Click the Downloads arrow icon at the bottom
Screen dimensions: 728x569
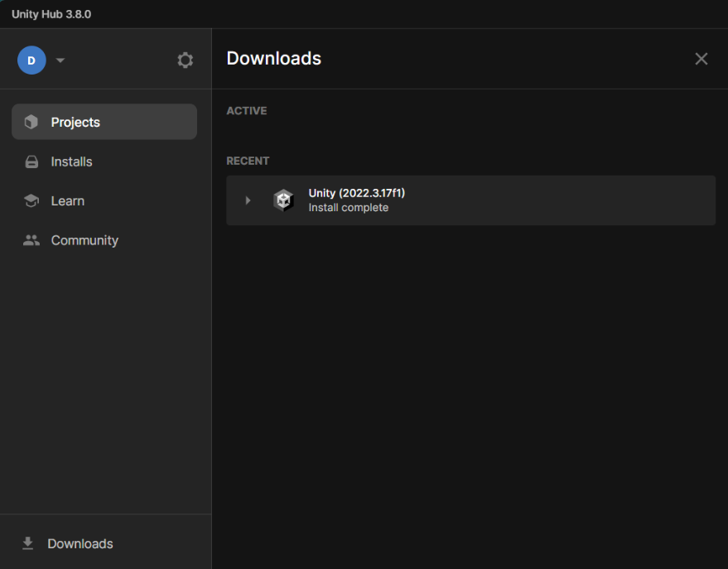28,543
